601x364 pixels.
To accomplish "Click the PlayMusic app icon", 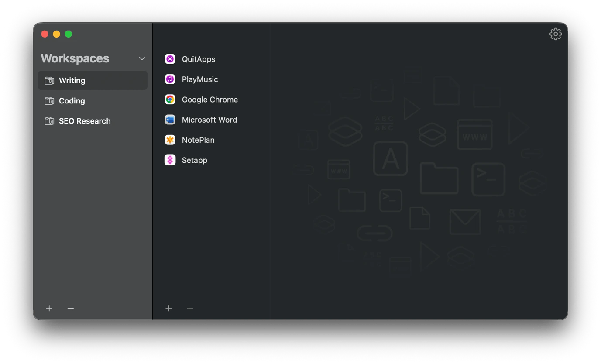I will tap(170, 79).
